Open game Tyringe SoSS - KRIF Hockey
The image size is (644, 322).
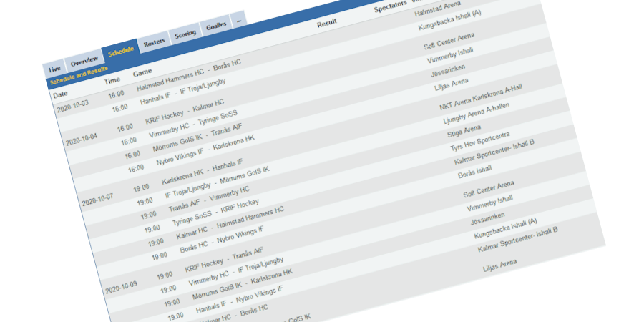pos(215,212)
